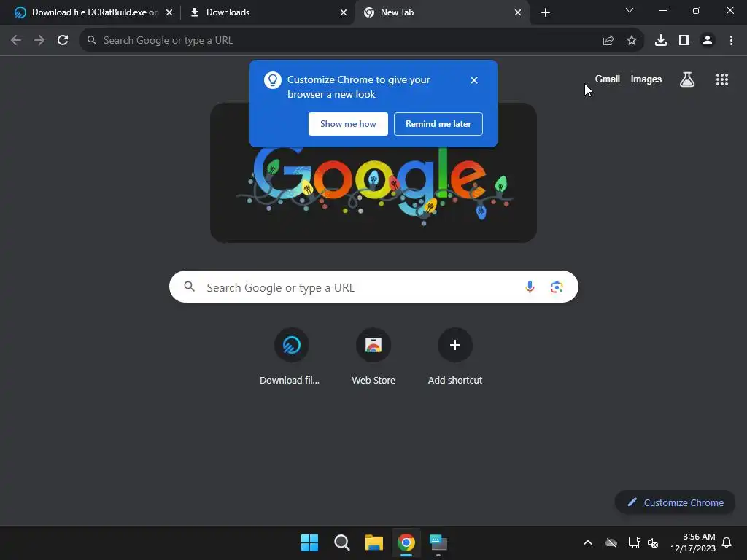Close the Download file DCRatBuild.exe tab
The width and height of the screenshot is (747, 560).
tap(169, 12)
